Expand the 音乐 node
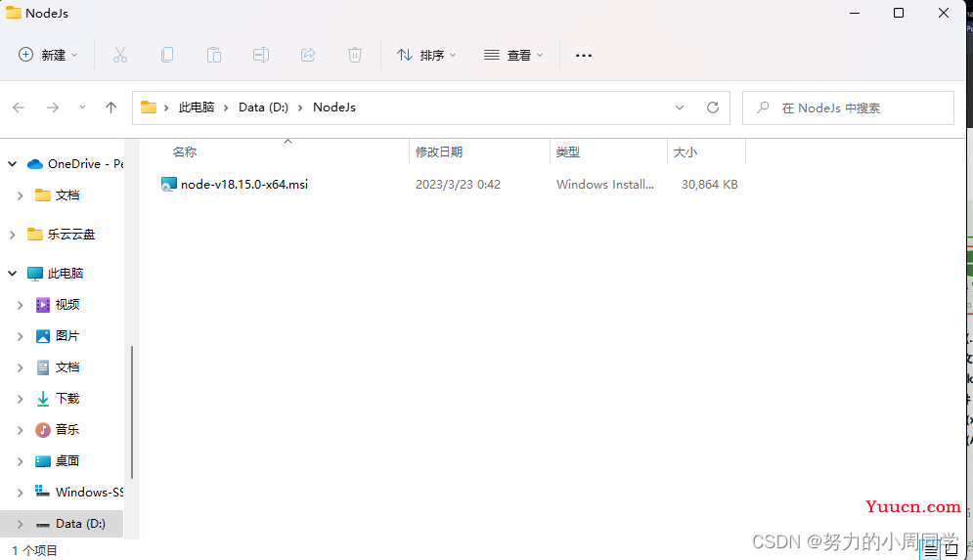The height and width of the screenshot is (560, 973). coord(20,430)
